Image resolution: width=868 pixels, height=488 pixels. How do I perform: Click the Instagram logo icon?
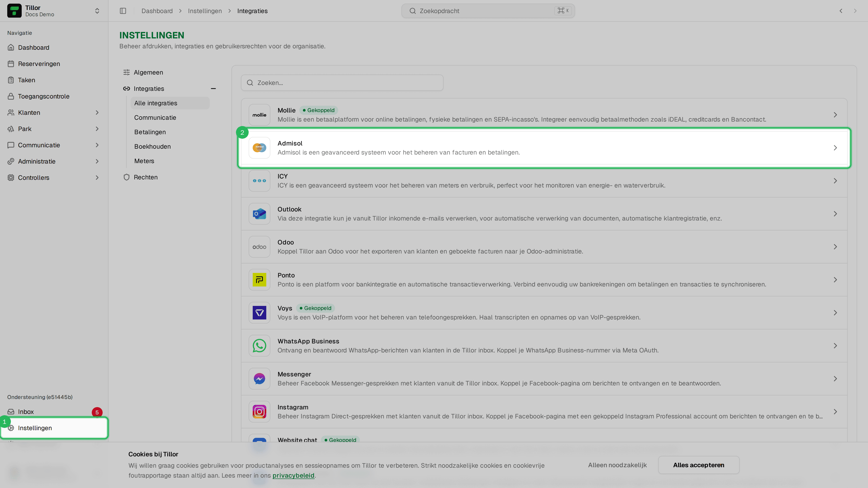coord(259,412)
